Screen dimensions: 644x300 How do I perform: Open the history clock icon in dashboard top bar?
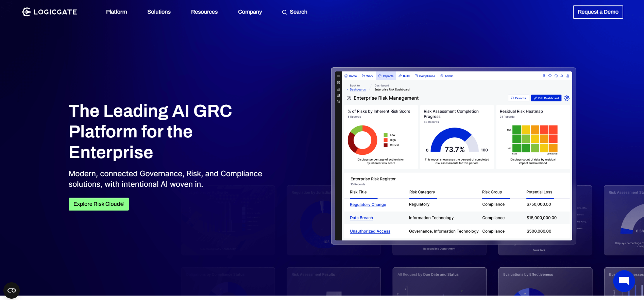pos(556,76)
